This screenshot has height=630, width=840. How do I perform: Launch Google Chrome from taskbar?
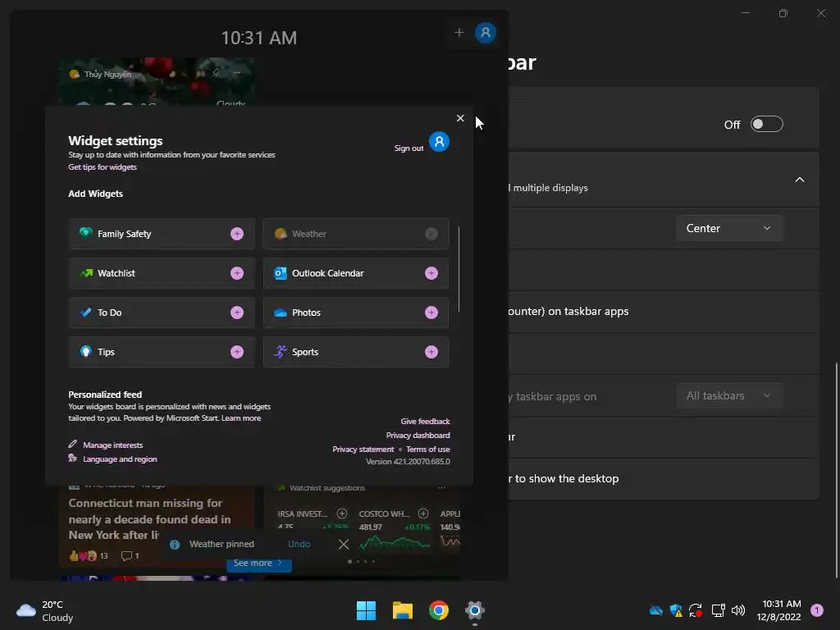(x=439, y=610)
